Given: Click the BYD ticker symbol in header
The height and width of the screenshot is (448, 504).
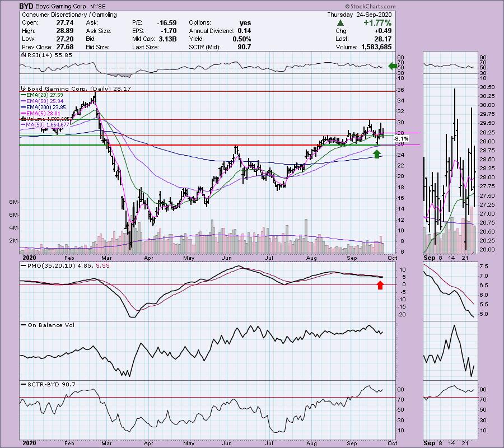Looking at the screenshot, I should click(x=26, y=6).
